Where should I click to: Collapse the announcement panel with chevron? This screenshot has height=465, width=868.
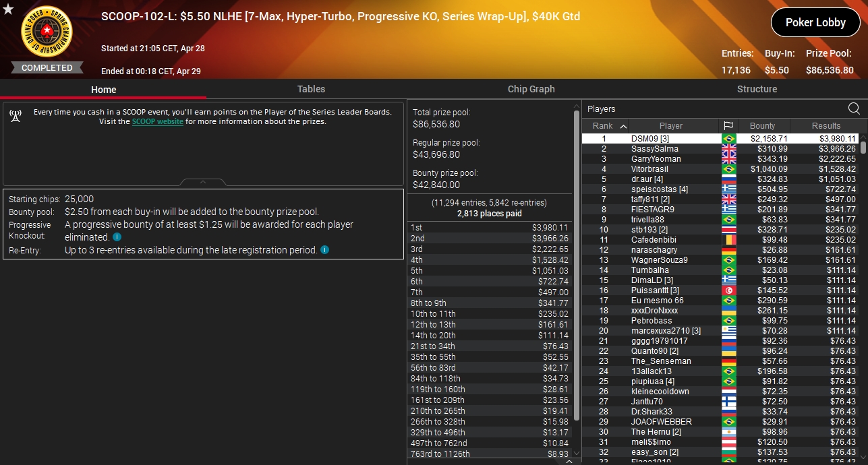[203, 182]
